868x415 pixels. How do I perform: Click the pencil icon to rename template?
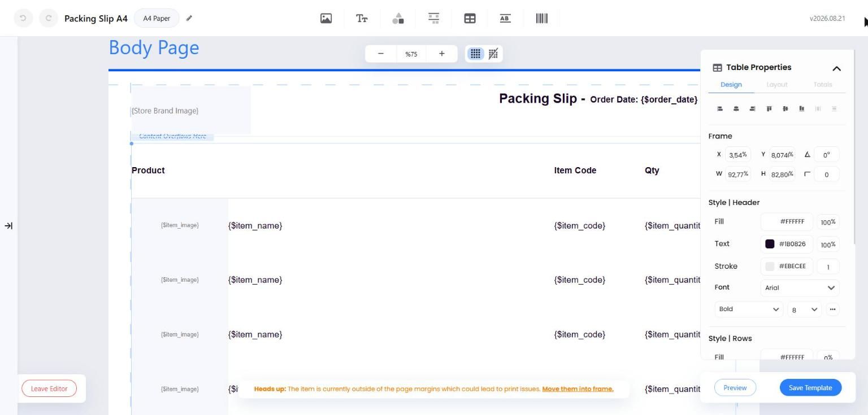coord(189,18)
